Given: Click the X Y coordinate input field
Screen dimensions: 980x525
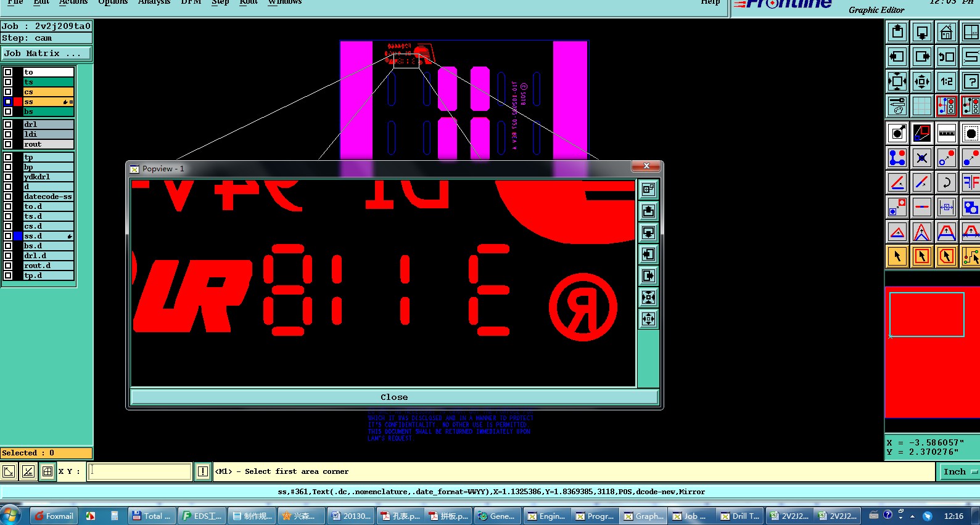Looking at the screenshot, I should tap(140, 472).
